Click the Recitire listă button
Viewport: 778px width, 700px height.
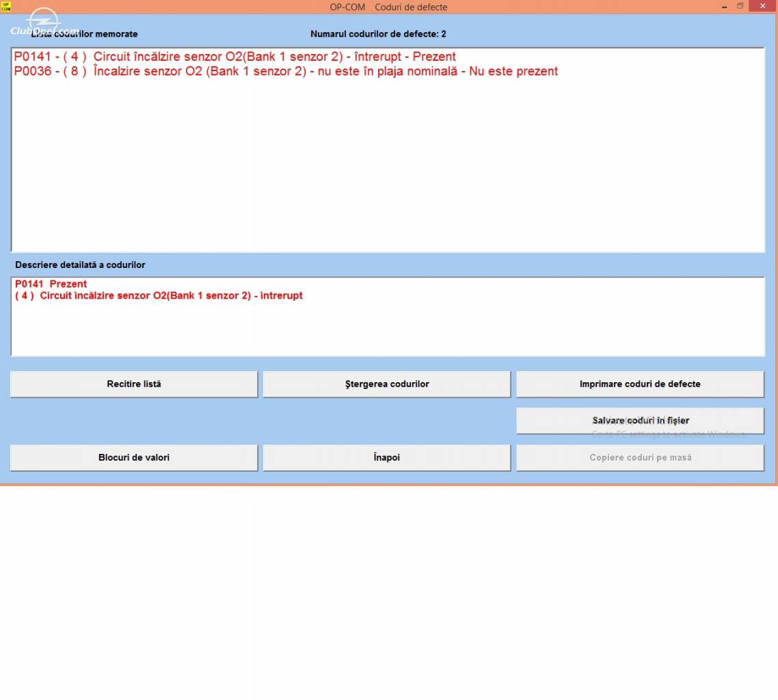[x=134, y=384]
